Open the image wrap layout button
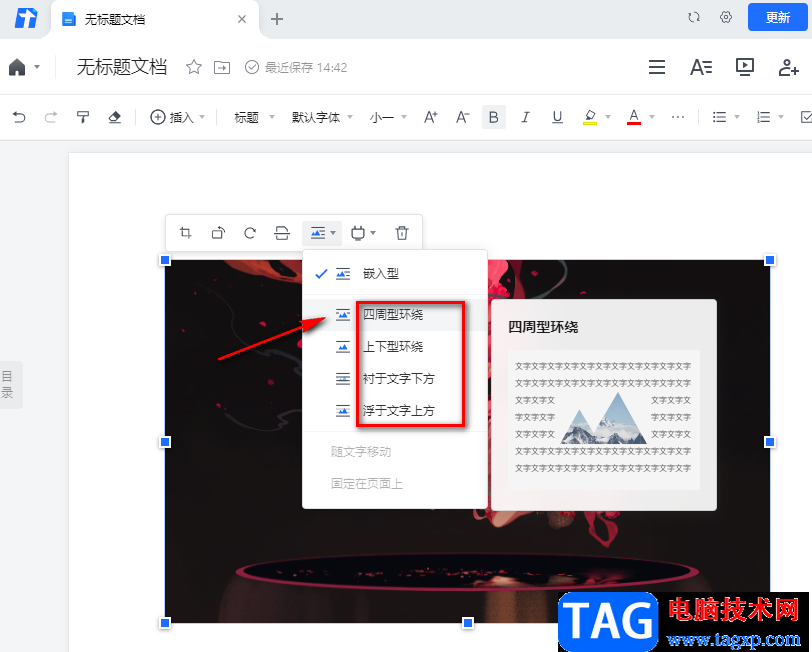This screenshot has height=652, width=812. point(322,233)
